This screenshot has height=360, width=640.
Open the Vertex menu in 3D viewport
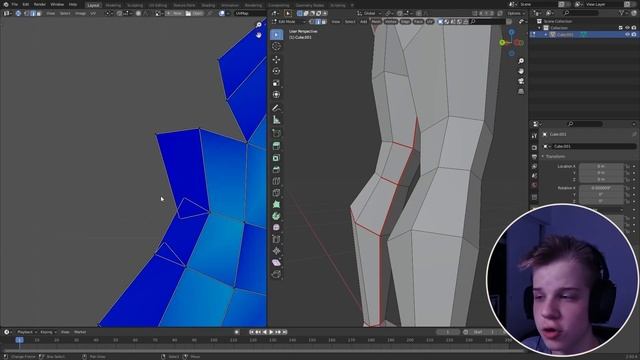point(391,22)
